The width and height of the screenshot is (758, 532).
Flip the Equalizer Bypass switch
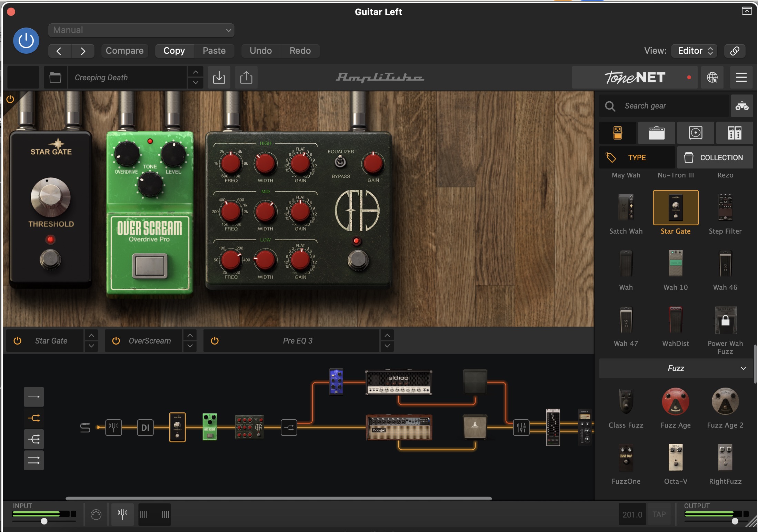tap(340, 162)
